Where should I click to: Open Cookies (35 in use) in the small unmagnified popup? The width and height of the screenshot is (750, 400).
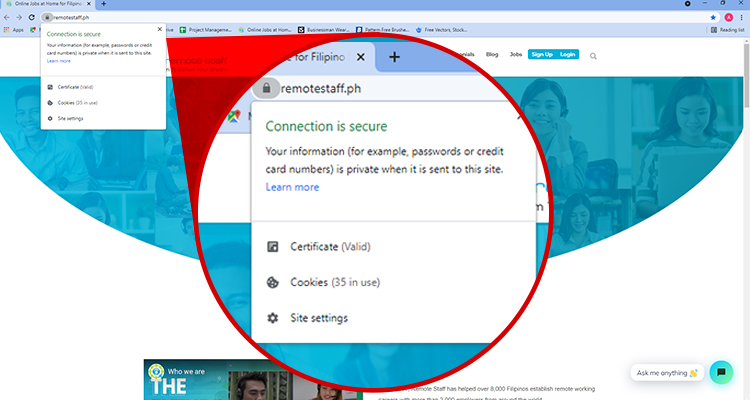(x=77, y=103)
